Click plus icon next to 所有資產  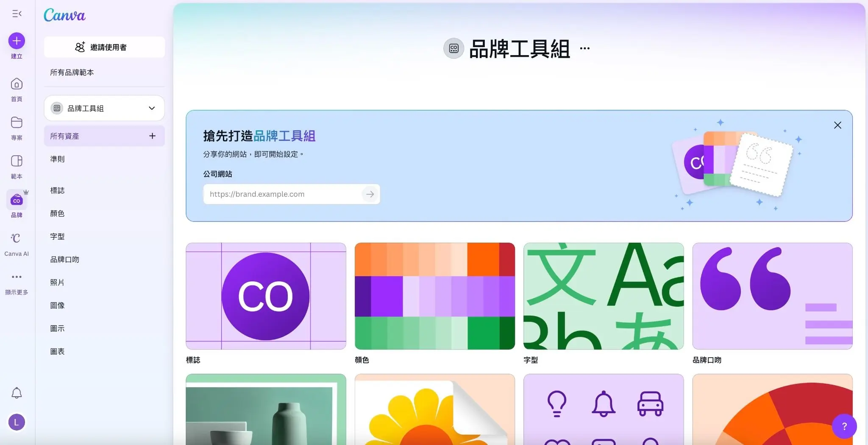(x=152, y=136)
